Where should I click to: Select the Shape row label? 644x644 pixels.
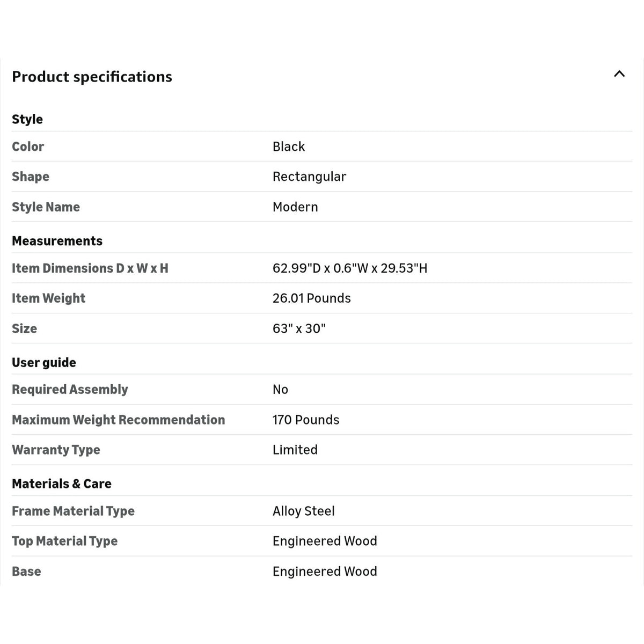(31, 177)
